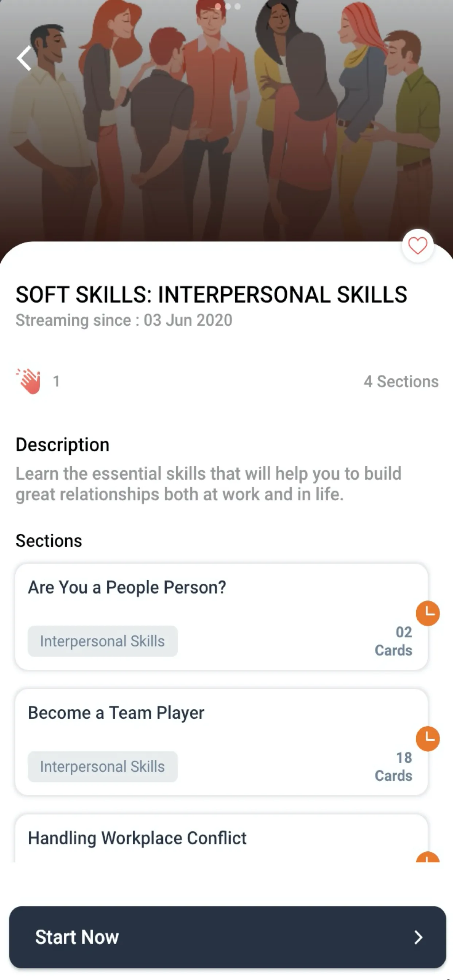This screenshot has width=453, height=980.
Task: Click clock icon on Team Player card
Action: (x=427, y=739)
